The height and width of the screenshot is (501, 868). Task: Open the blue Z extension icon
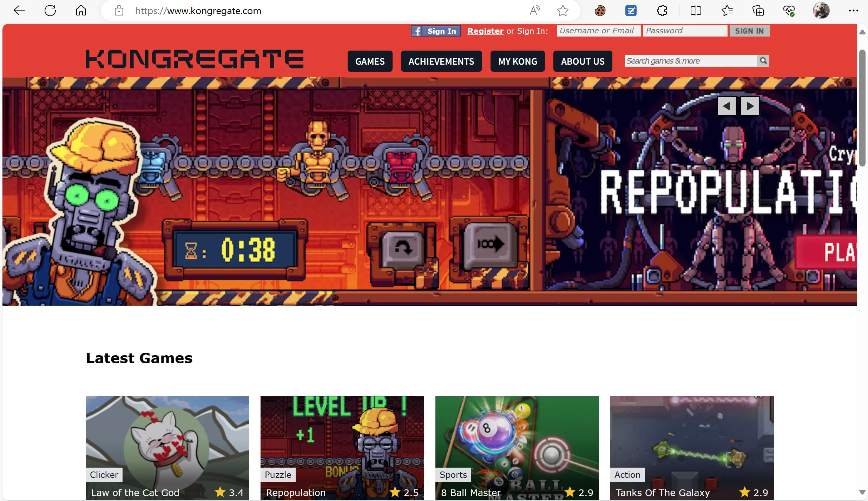(x=631, y=11)
